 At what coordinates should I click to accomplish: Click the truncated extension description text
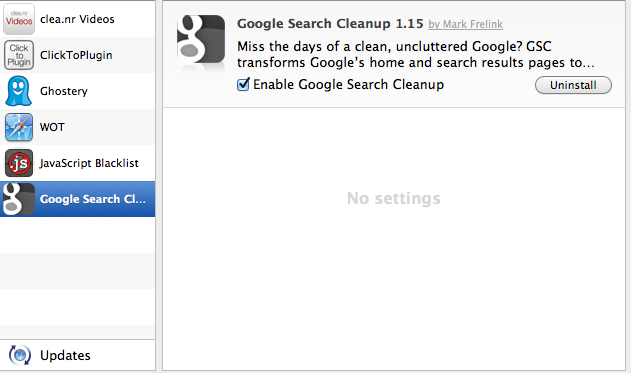click(x=415, y=55)
